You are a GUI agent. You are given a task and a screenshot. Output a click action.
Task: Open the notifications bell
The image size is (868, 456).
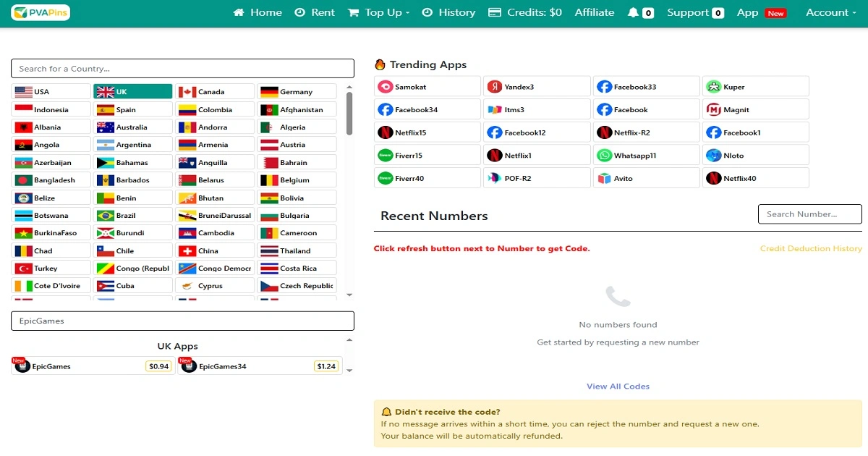coord(641,12)
